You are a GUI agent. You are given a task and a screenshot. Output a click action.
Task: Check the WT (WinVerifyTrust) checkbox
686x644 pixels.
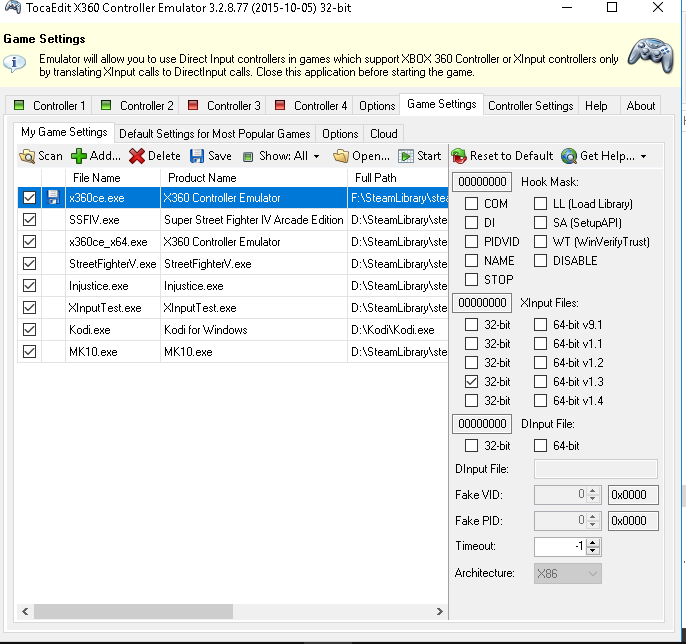click(540, 242)
